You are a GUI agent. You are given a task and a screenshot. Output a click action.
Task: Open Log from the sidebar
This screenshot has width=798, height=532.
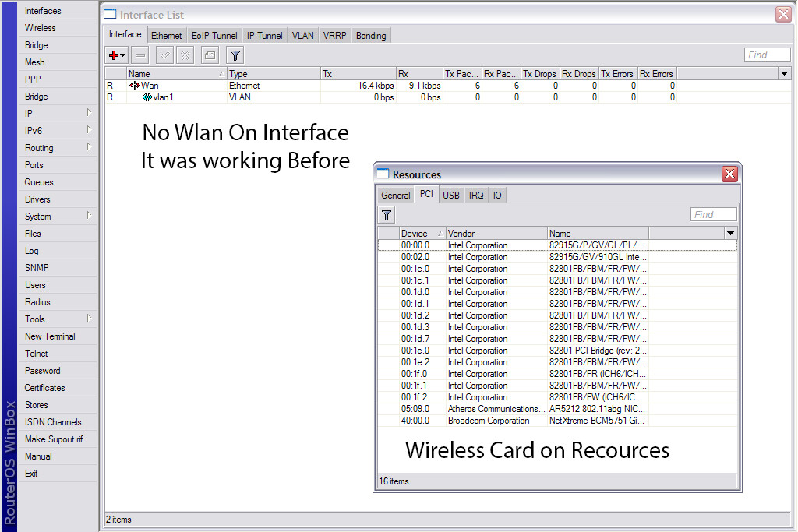coord(58,251)
